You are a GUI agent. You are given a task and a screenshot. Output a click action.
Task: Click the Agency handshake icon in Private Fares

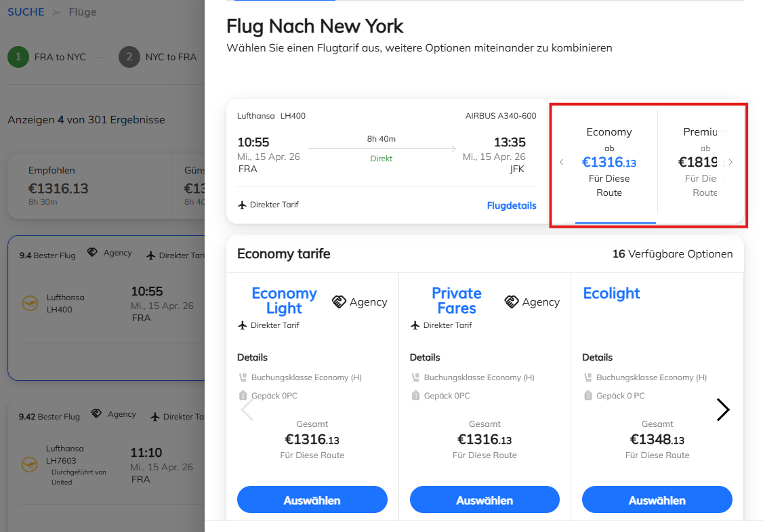(x=512, y=302)
